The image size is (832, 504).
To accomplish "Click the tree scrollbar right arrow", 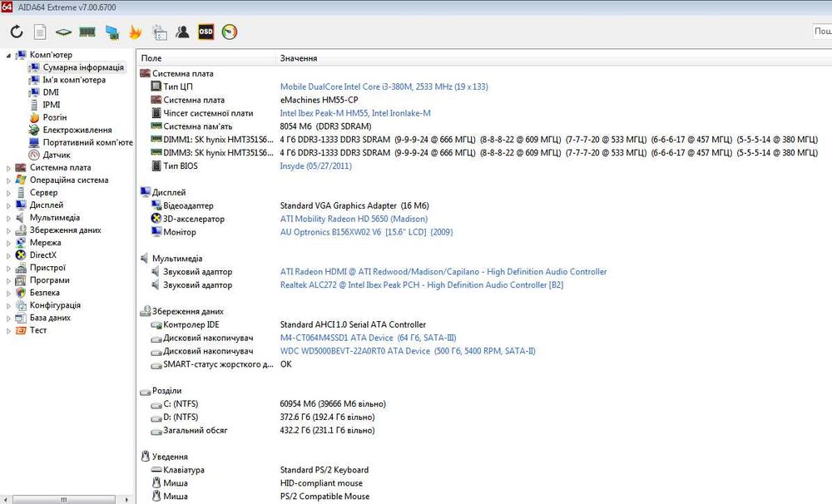I will point(126,499).
